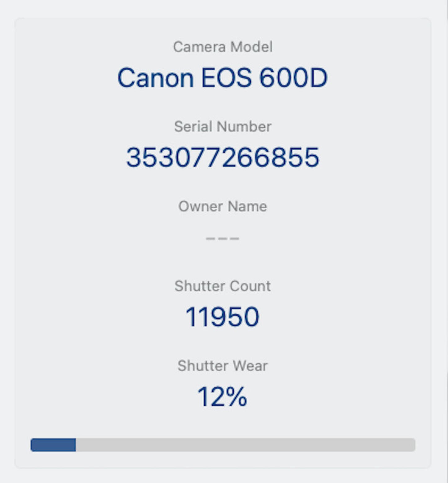The height and width of the screenshot is (483, 448).
Task: Click the 600D text in the model name
Action: tap(293, 78)
